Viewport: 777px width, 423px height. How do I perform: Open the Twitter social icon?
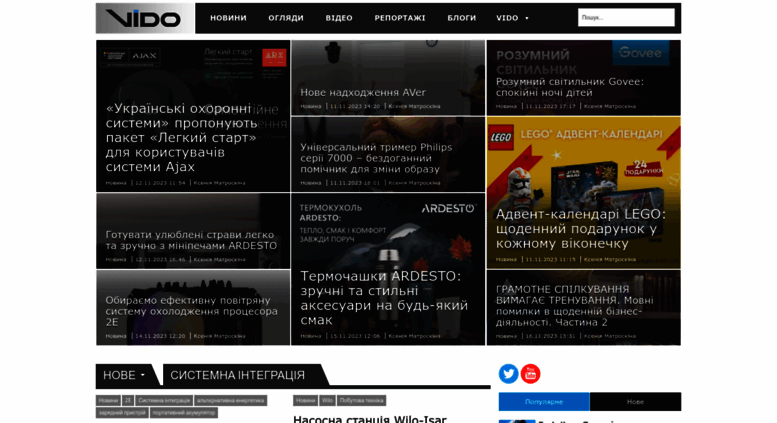click(508, 373)
